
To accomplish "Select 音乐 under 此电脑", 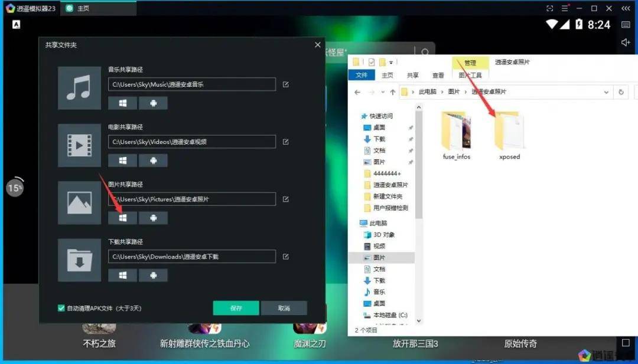I will tap(375, 291).
